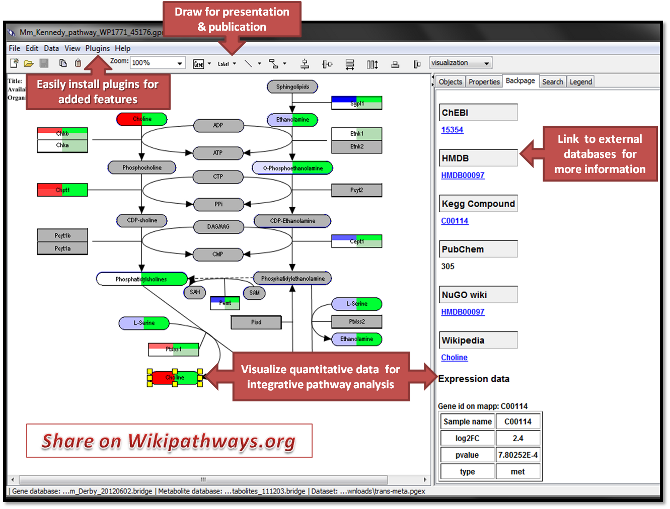Open the Wikipedia Choline link
This screenshot has height=509, width=670.
[454, 357]
